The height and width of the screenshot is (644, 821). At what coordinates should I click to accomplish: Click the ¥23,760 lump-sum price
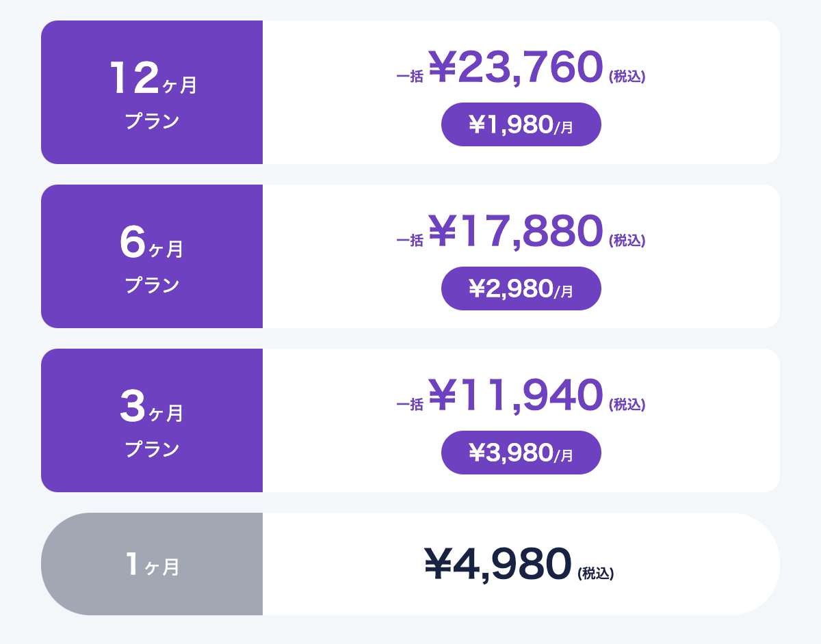click(x=516, y=67)
